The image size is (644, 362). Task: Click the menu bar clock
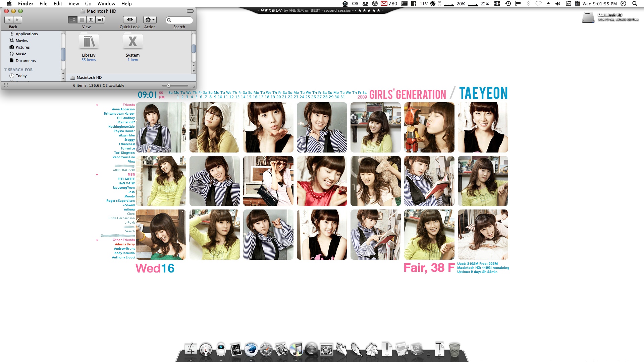[600, 4]
